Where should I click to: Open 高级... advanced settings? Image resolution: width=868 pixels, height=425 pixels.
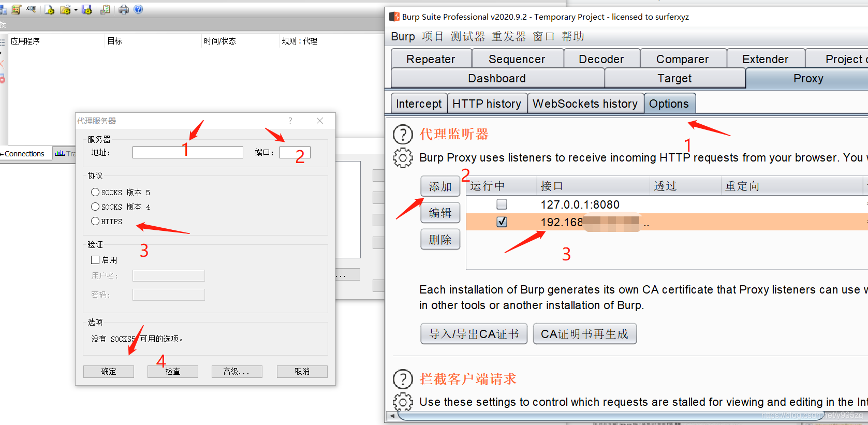click(x=237, y=372)
